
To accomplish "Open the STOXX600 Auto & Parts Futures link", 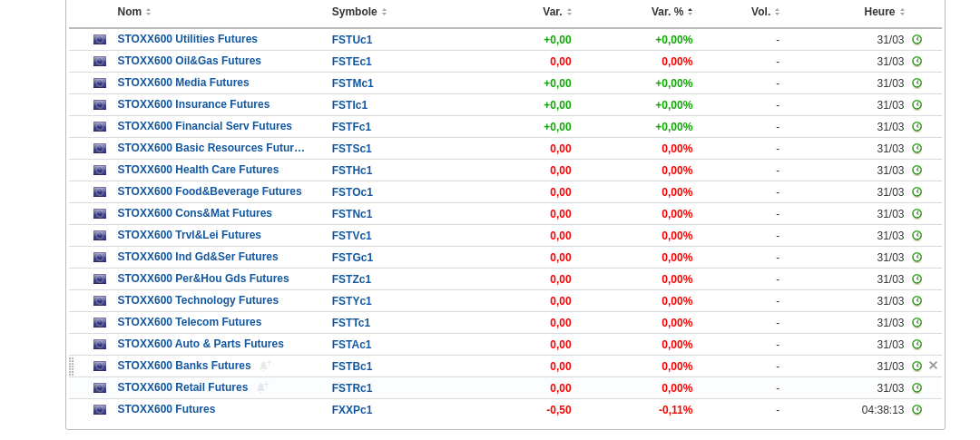I will pos(201,344).
